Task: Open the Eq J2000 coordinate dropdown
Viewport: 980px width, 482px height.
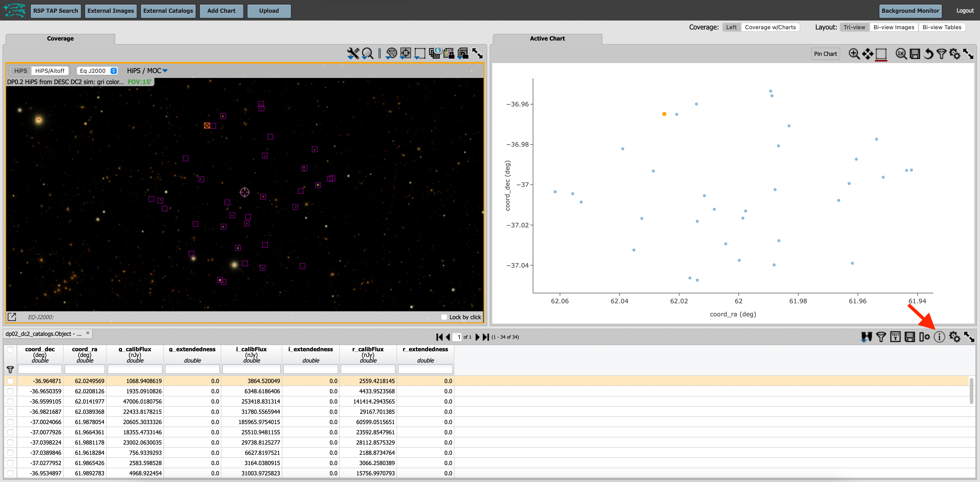Action: pyautogui.click(x=97, y=71)
